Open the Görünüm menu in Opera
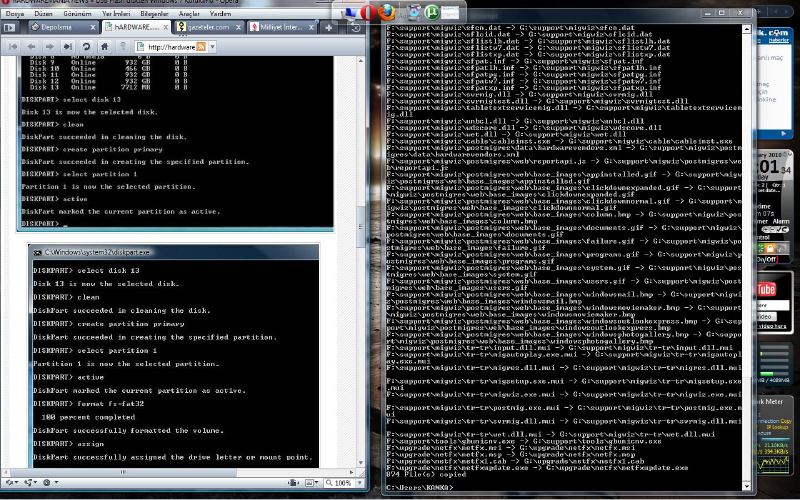This screenshot has width=800, height=500. [77, 14]
